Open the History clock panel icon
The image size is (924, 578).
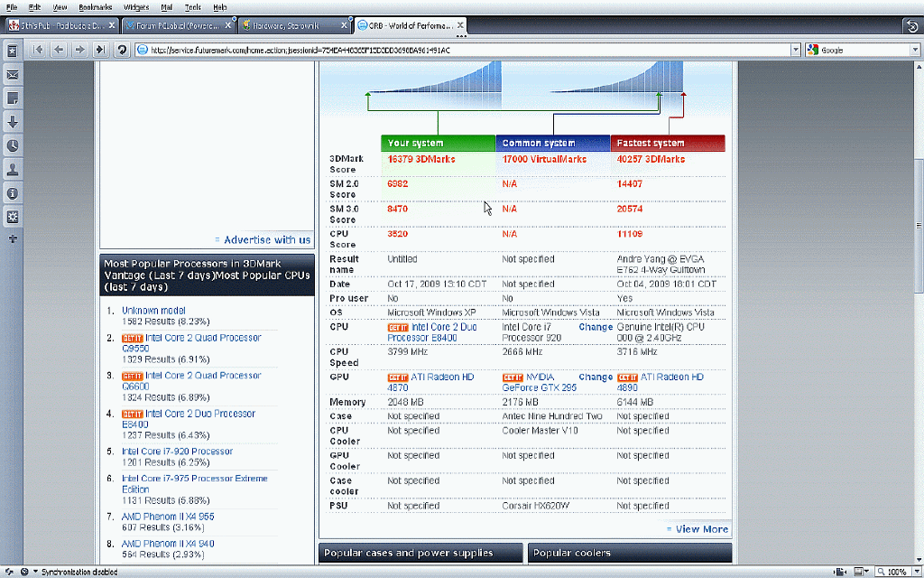pos(12,145)
